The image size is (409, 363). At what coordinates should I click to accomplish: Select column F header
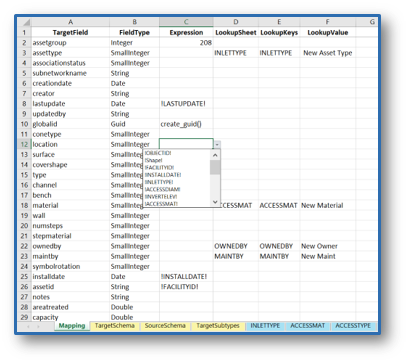[x=328, y=22]
